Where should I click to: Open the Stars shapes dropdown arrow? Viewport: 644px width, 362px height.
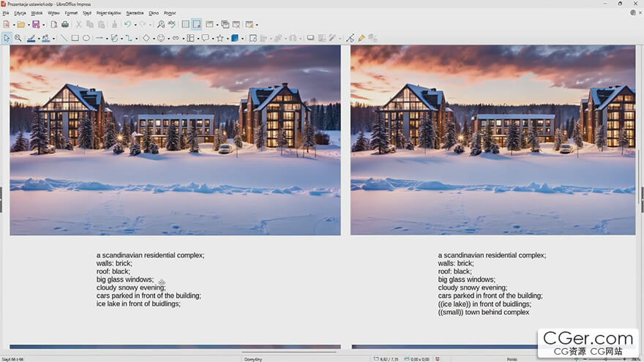[227, 38]
